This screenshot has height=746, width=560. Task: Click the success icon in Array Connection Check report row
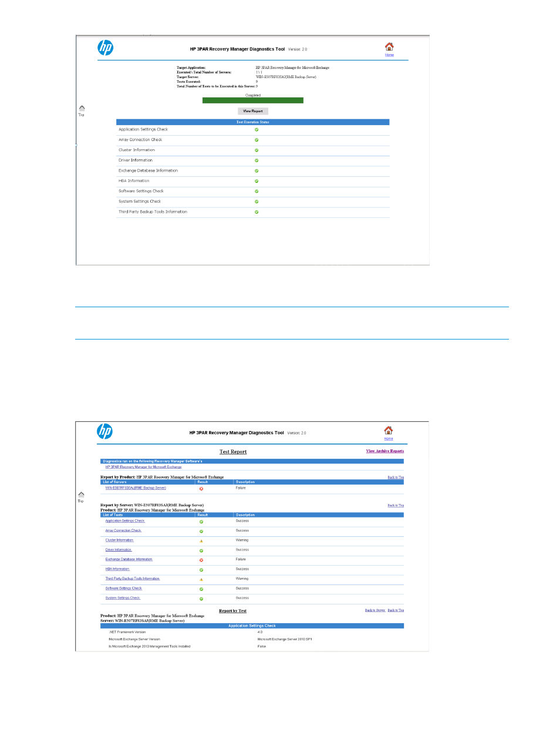[x=201, y=531]
